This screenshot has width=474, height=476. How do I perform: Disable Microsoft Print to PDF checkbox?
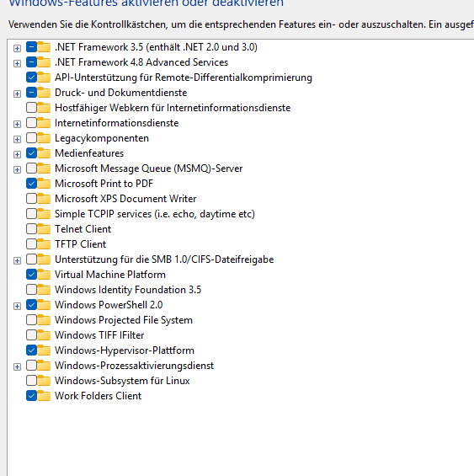click(x=31, y=184)
